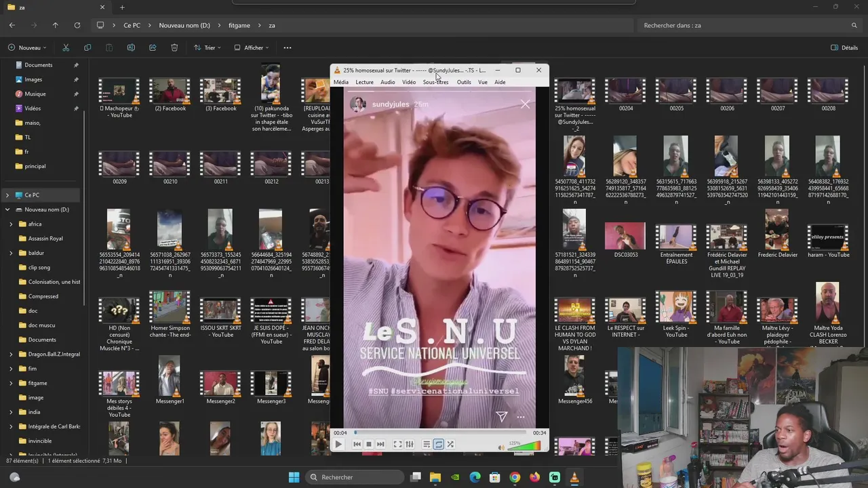Seek on the VLC timeline bar
The width and height of the screenshot is (868, 488).
439,432
